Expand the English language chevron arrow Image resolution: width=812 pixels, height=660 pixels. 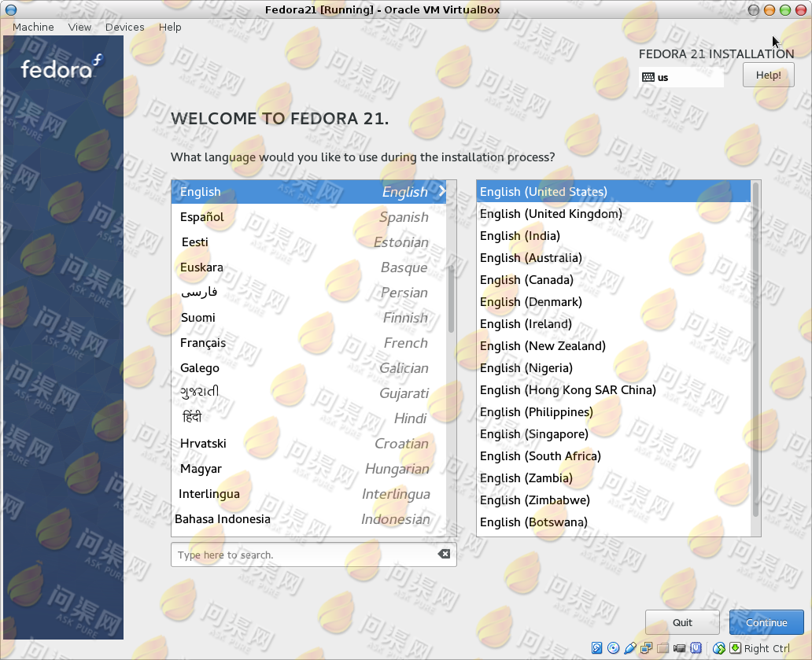(441, 190)
